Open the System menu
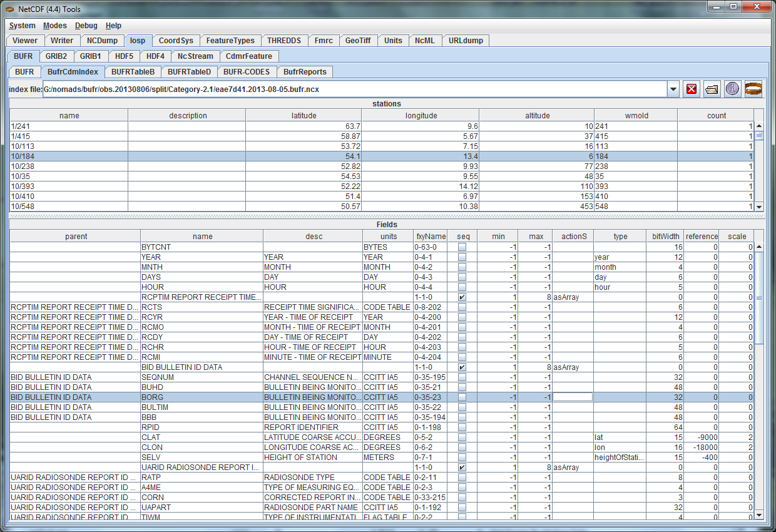 [x=22, y=26]
